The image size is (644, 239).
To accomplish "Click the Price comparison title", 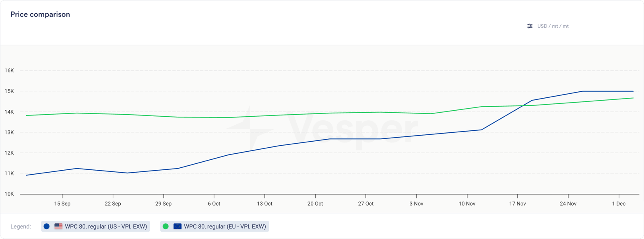I will coord(40,14).
